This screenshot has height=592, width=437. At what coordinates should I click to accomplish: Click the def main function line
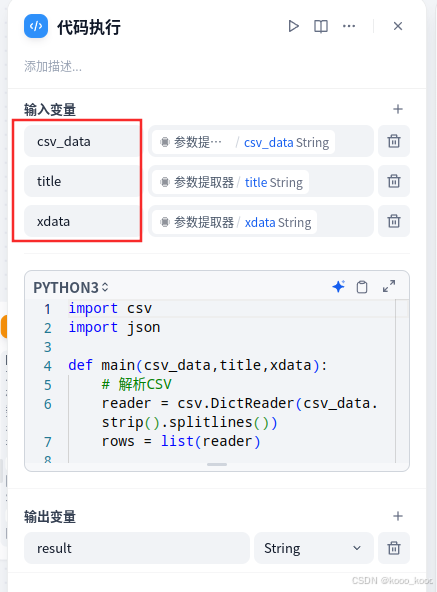[x=198, y=365]
